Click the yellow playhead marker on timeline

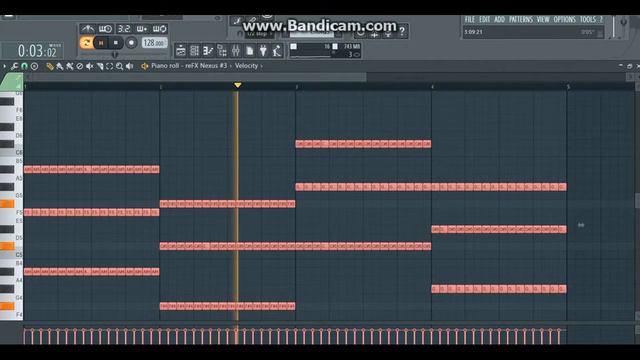click(x=238, y=85)
